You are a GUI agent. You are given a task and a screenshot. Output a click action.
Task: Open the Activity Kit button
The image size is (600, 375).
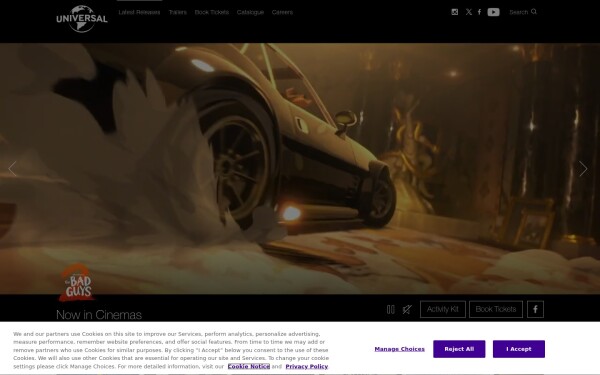click(x=443, y=309)
